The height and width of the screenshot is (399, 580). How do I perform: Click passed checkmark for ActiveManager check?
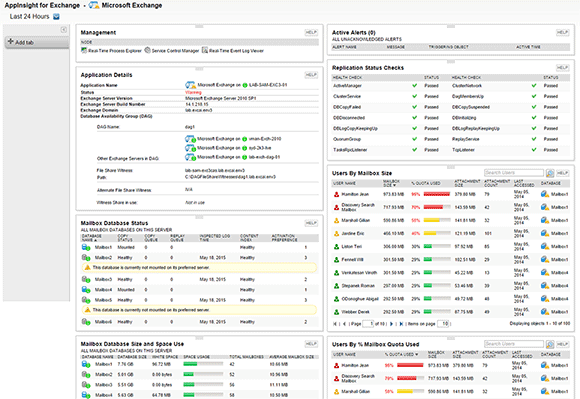coord(415,85)
